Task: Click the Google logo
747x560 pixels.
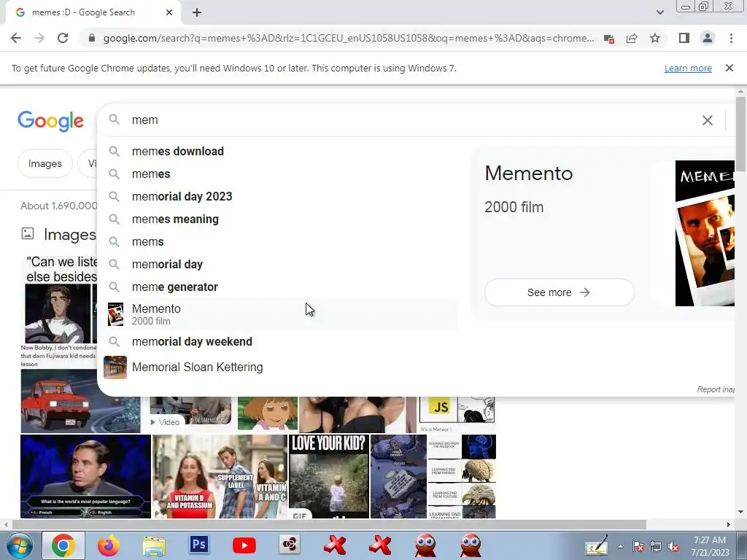Action: click(50, 122)
